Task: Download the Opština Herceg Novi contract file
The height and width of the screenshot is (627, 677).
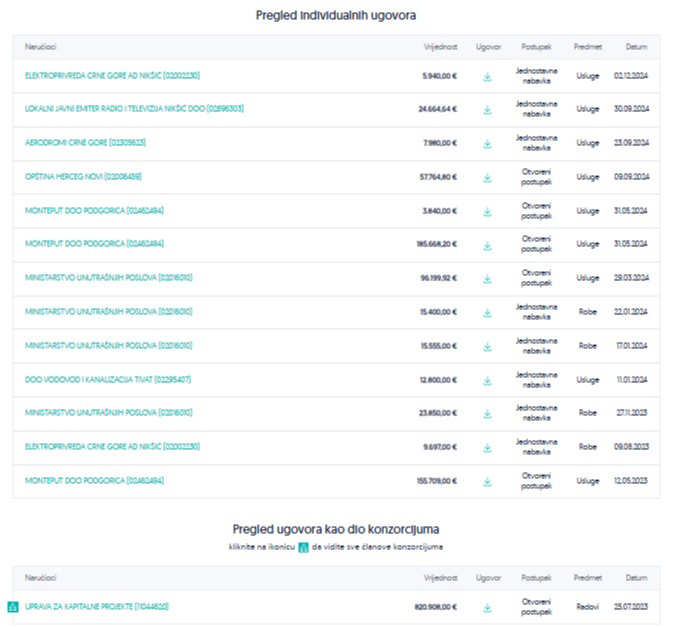Action: tap(487, 178)
